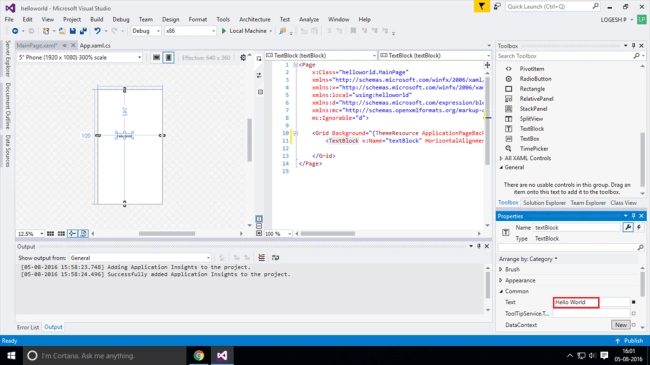Switch designer to portrait orientation

pyautogui.click(x=168, y=58)
